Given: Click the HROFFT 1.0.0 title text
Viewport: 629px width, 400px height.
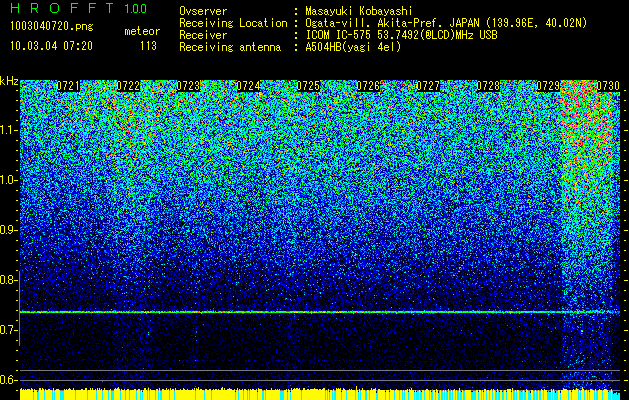Looking at the screenshot, I should pyautogui.click(x=79, y=8).
